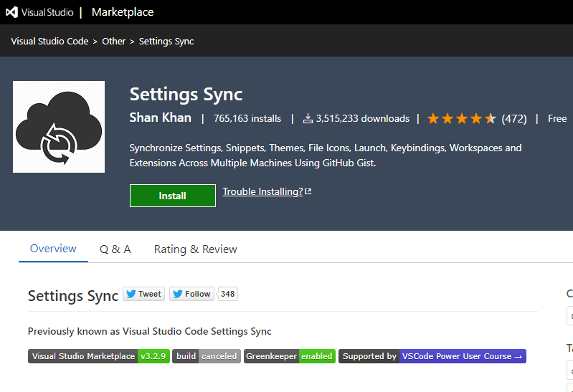This screenshot has height=392, width=573.
Task: Click the Settings Sync title heading
Action: click(x=186, y=95)
